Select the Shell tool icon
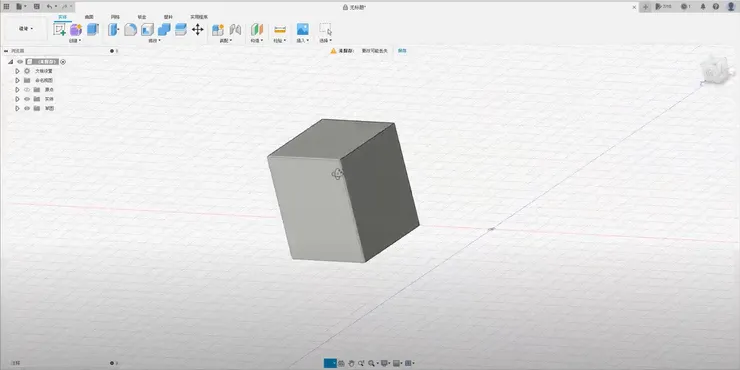The image size is (740, 370). tap(148, 30)
